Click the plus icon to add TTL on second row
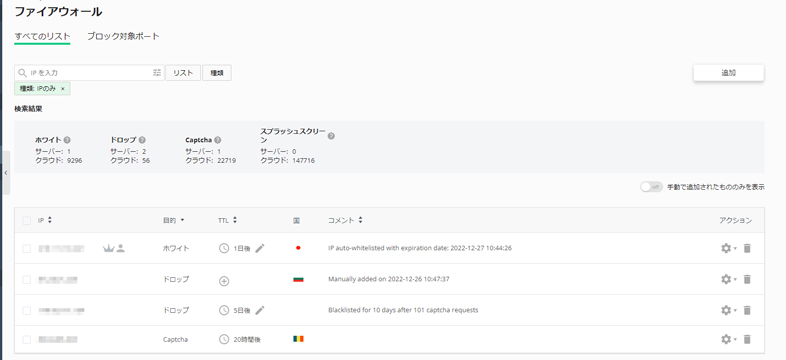 coord(224,281)
